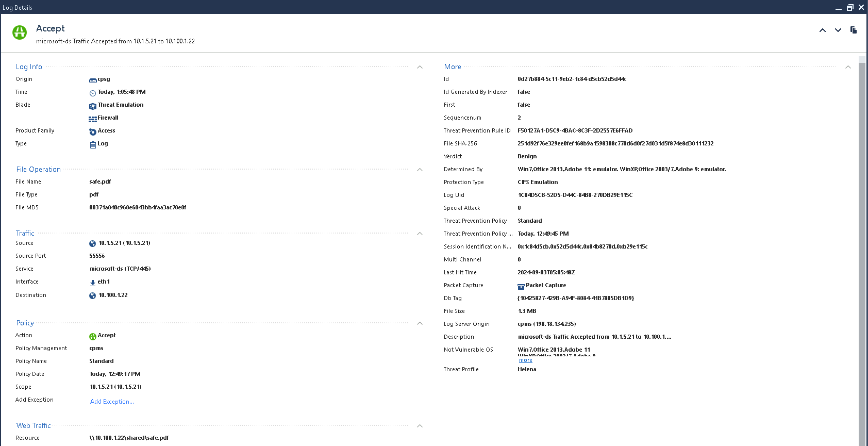Click 'more' link under Not Vulnerable OS
868x446 pixels.
click(525, 360)
